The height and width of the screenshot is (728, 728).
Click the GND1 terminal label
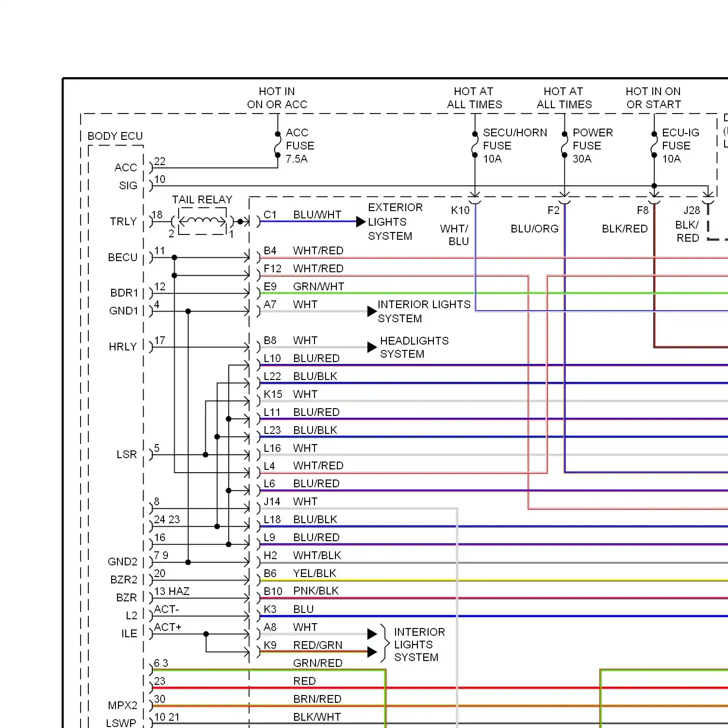click(x=124, y=311)
